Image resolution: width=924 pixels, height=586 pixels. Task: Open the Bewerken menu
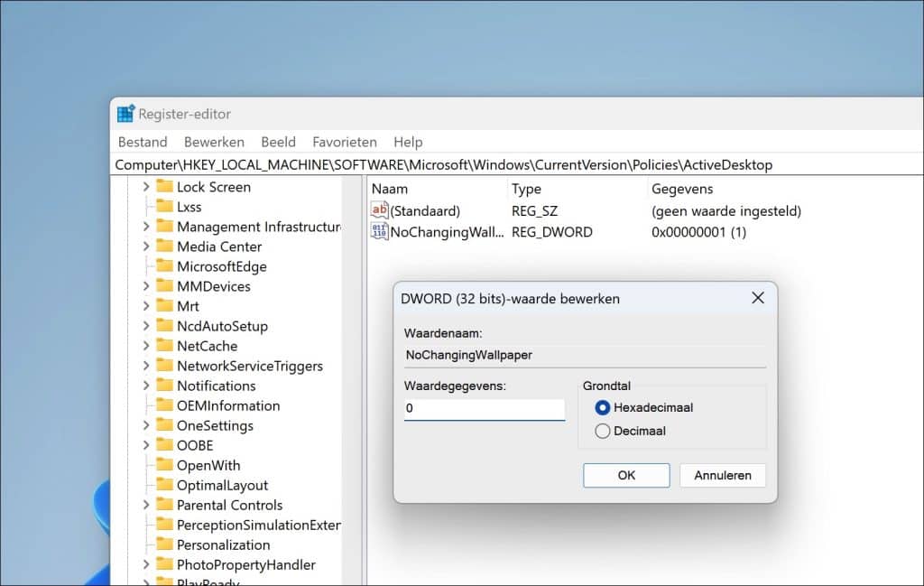click(214, 142)
